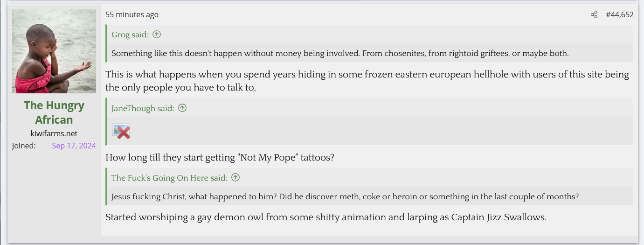This screenshot has width=644, height=245.
Task: Click the "Not My Pope" tattoos reply line
Action: point(220,158)
